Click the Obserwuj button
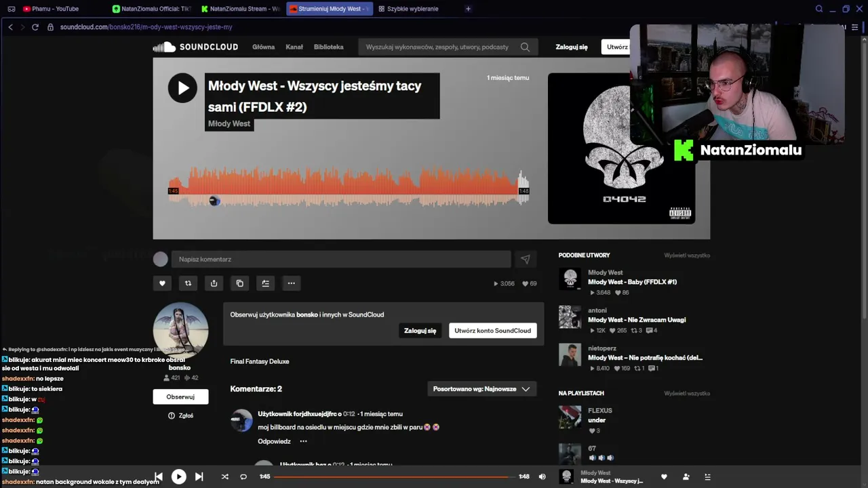The height and width of the screenshot is (488, 868). pos(180,396)
